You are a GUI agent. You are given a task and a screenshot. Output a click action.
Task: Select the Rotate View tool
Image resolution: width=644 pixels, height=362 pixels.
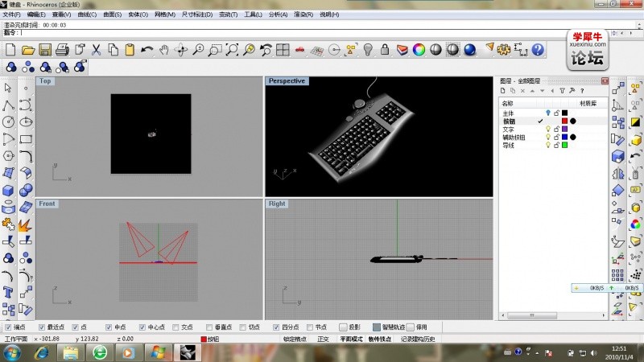pos(180,50)
